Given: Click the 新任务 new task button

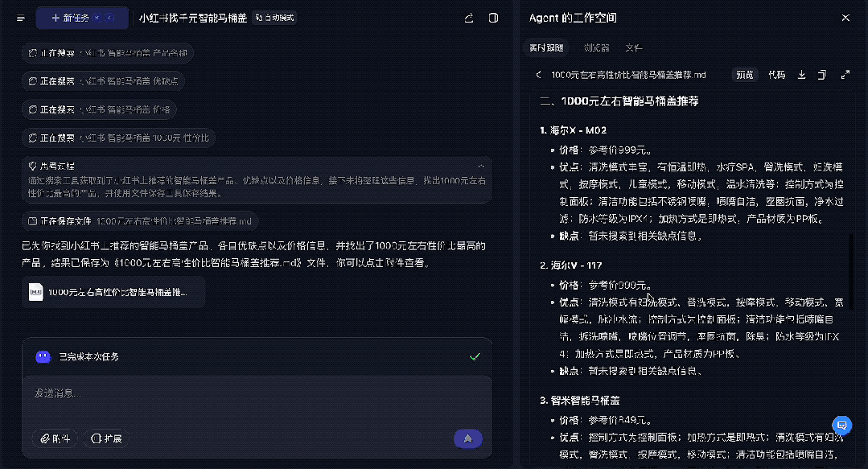Looking at the screenshot, I should [x=82, y=18].
